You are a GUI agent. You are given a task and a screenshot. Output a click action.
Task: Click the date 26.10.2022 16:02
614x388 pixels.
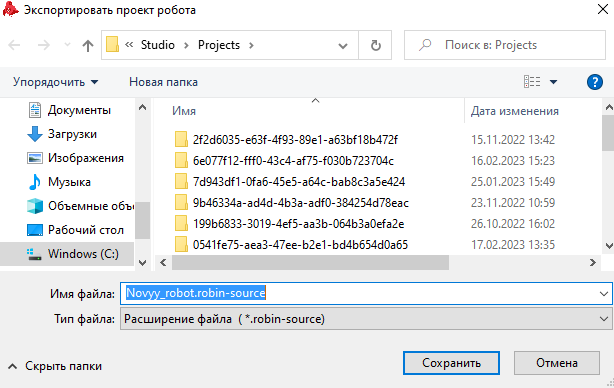[513, 224]
